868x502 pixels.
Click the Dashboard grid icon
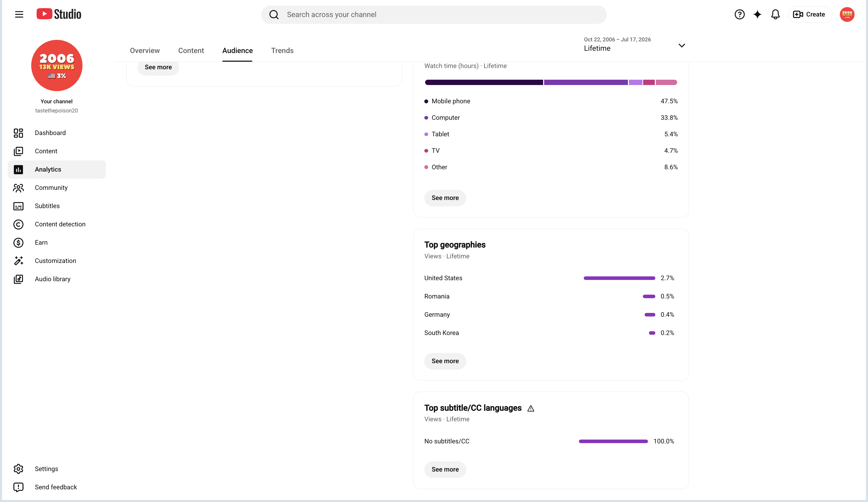(18, 133)
